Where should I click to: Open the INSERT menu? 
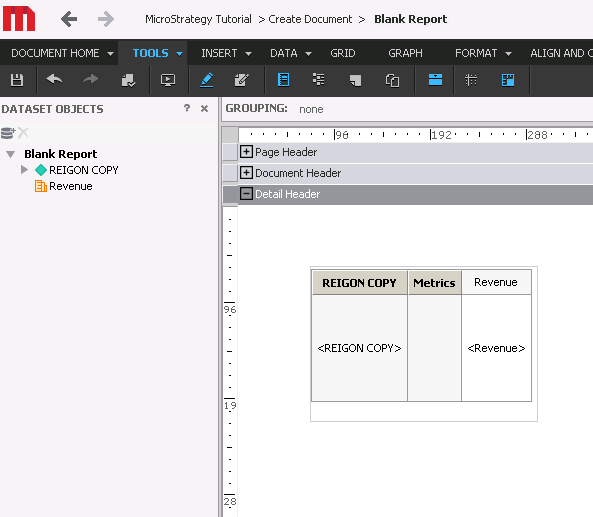click(226, 53)
